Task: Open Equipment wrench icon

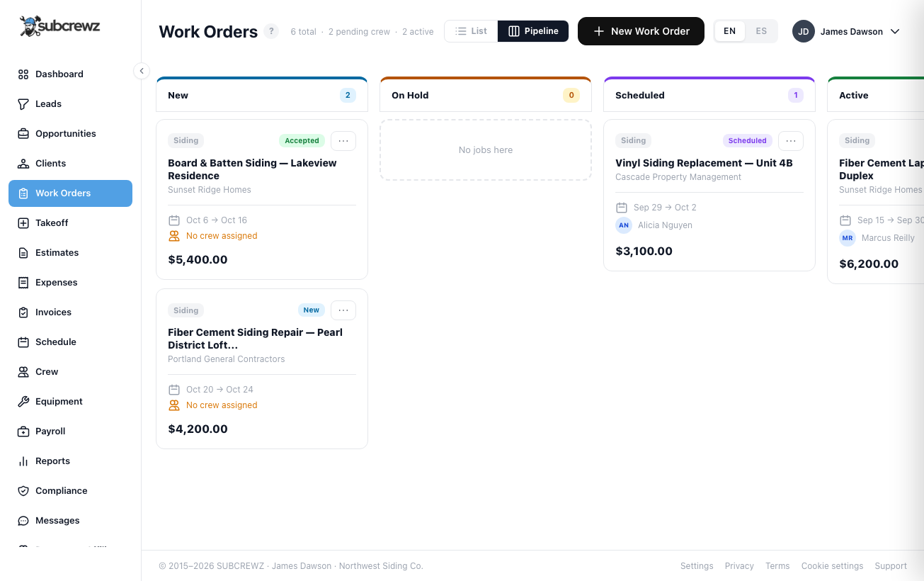Action: [23, 402]
